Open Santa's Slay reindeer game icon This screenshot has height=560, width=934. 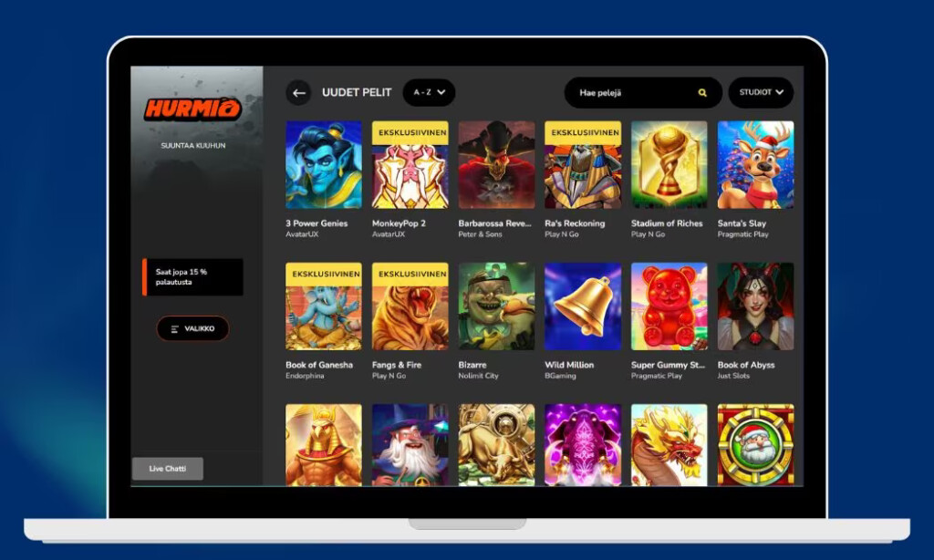point(755,165)
